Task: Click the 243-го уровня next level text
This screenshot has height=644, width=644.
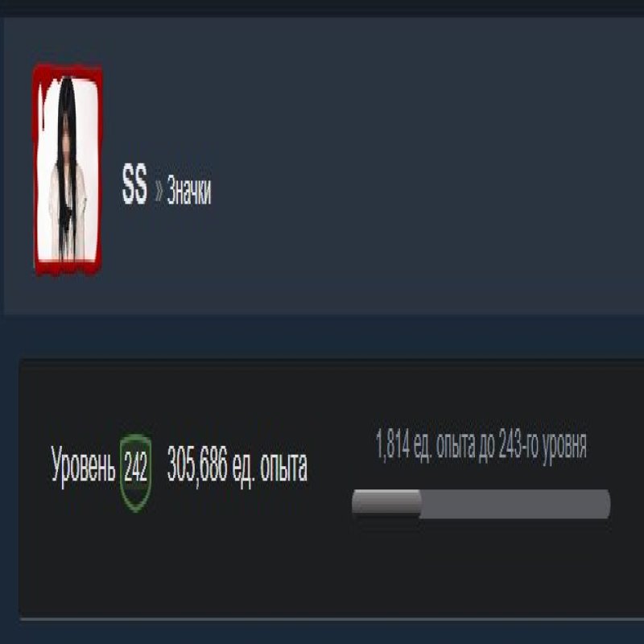Action: tap(543, 445)
